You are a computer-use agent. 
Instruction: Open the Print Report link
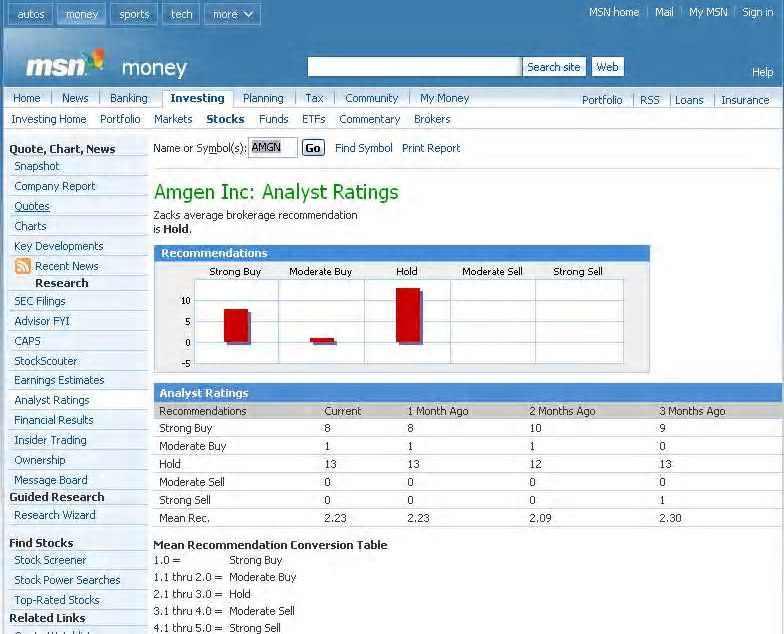(x=431, y=148)
